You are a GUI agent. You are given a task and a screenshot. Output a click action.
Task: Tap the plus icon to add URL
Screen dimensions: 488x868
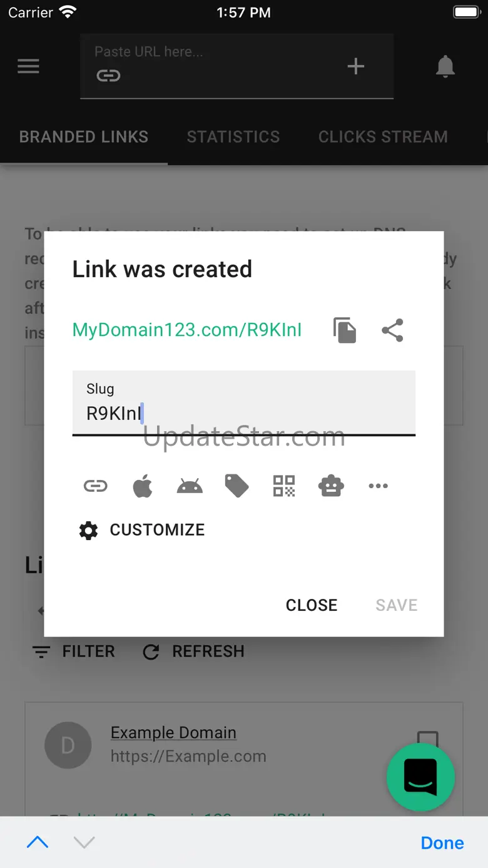[x=356, y=66]
